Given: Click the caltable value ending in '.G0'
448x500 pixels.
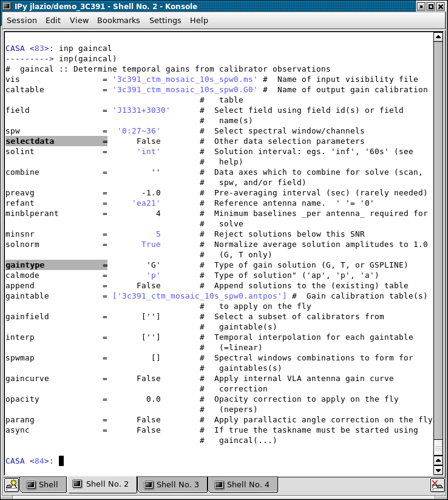Looking at the screenshot, I should pos(185,90).
